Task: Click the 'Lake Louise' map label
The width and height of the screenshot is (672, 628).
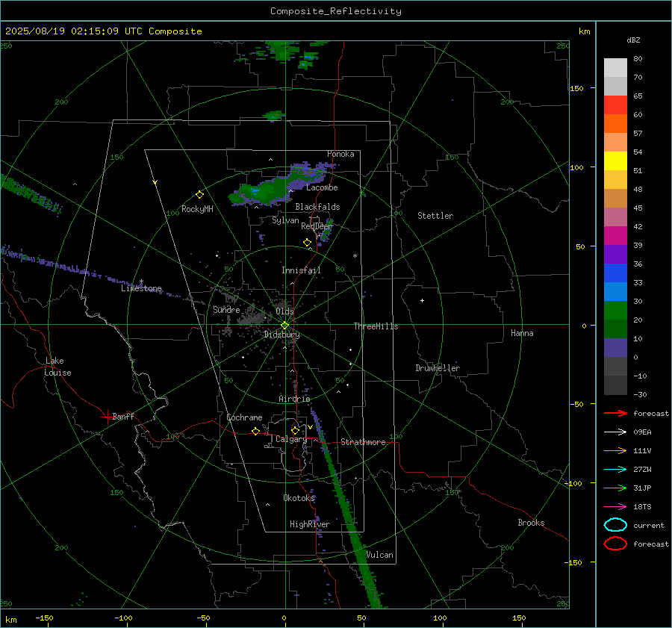Action: [x=57, y=367]
